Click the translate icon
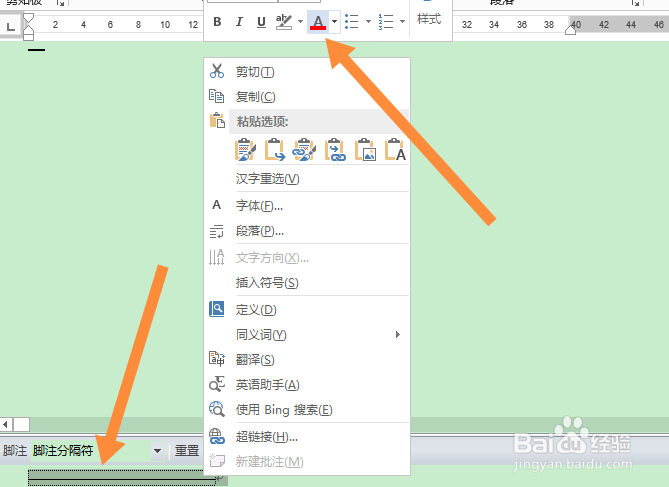The height and width of the screenshot is (487, 669). pyautogui.click(x=216, y=359)
